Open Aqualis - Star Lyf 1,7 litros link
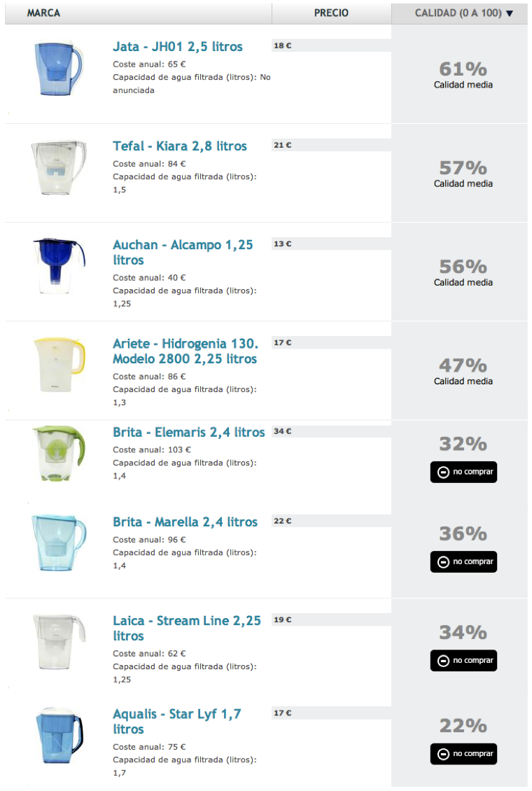532x791 pixels. (177, 722)
